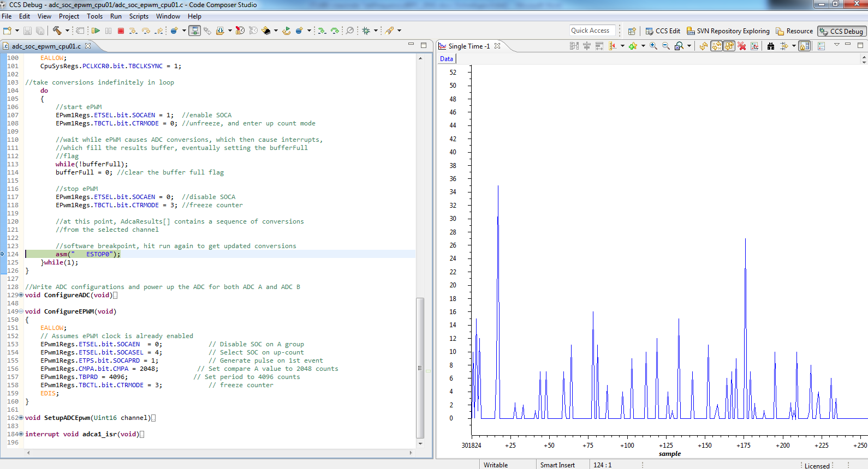
Task: Expand the folded adca1_isr function
Action: click(x=21, y=434)
